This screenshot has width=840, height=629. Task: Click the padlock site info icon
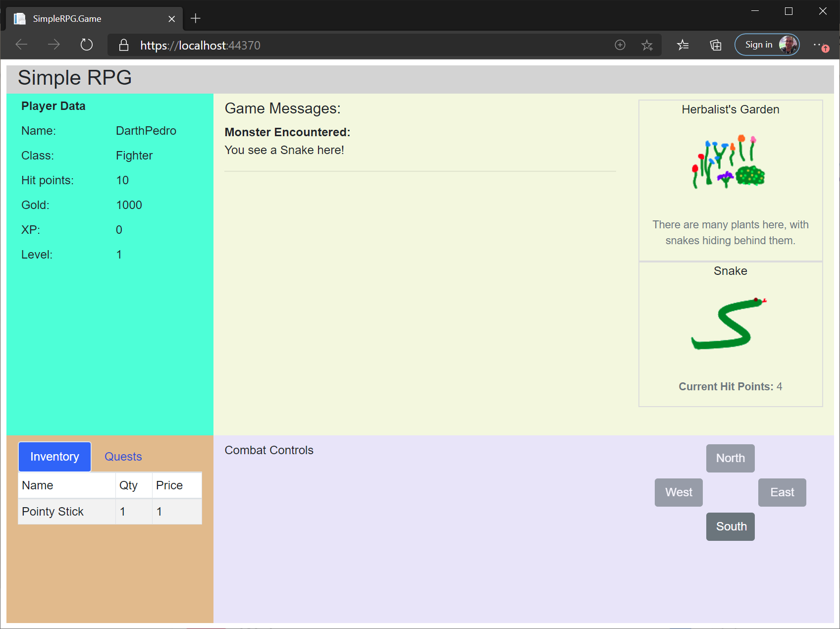(124, 46)
